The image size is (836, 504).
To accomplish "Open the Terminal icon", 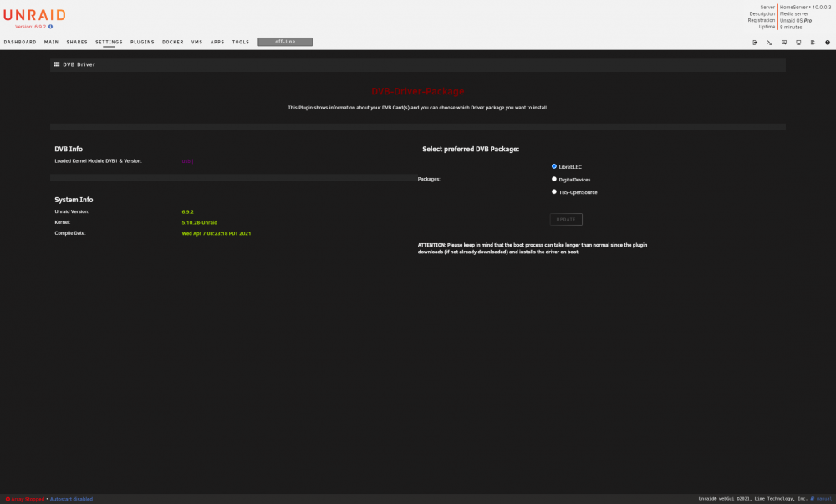I will pos(769,42).
